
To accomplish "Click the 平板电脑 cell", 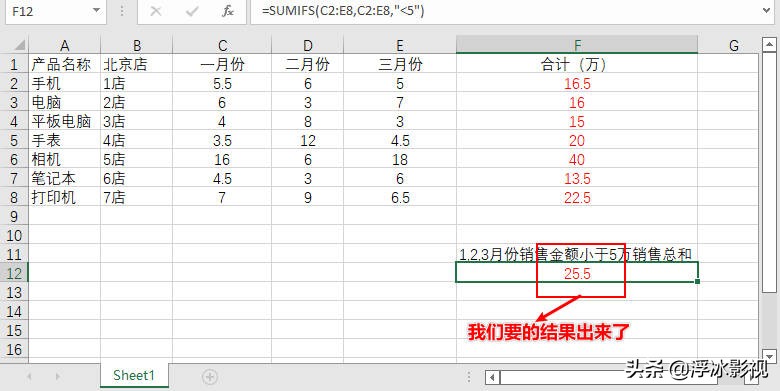I will 65,121.
